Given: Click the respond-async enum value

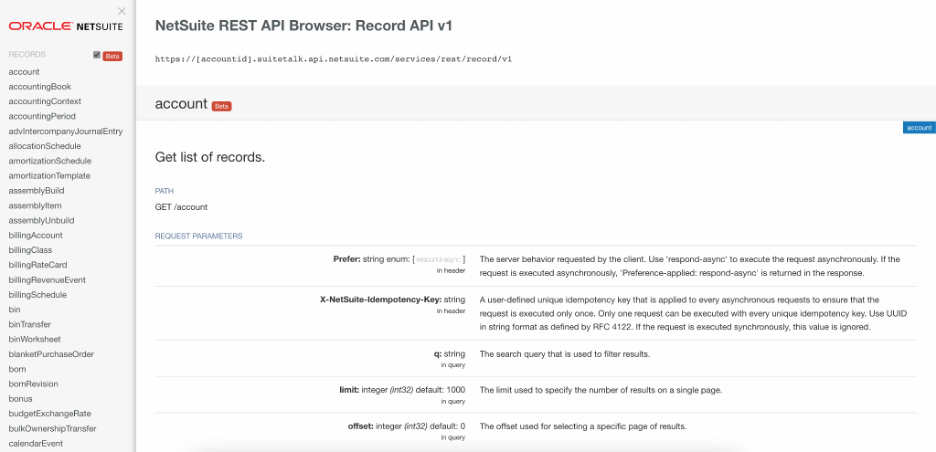Looking at the screenshot, I should 439,260.
